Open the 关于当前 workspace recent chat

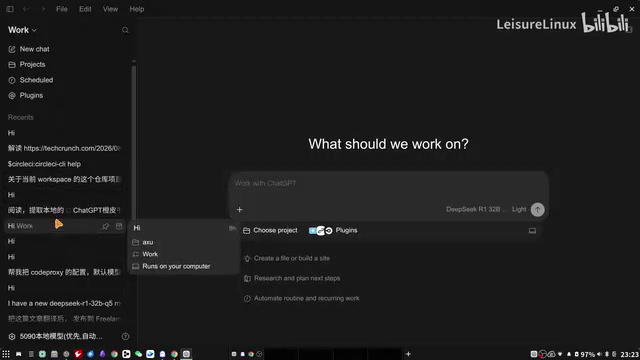click(64, 179)
